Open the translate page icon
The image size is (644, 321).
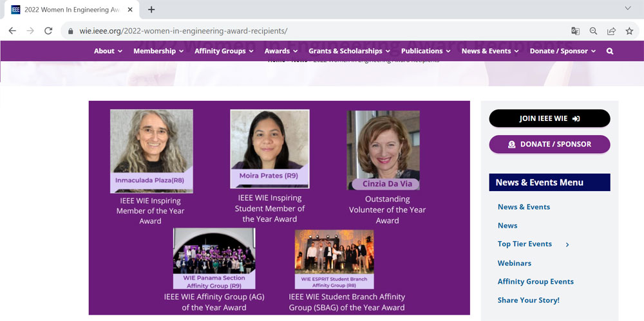[575, 31]
